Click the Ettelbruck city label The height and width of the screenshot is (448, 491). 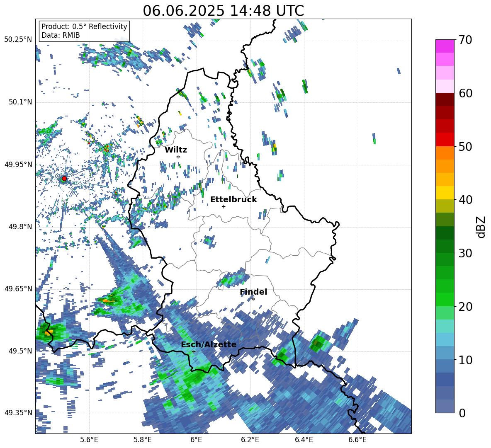pyautogui.click(x=233, y=200)
